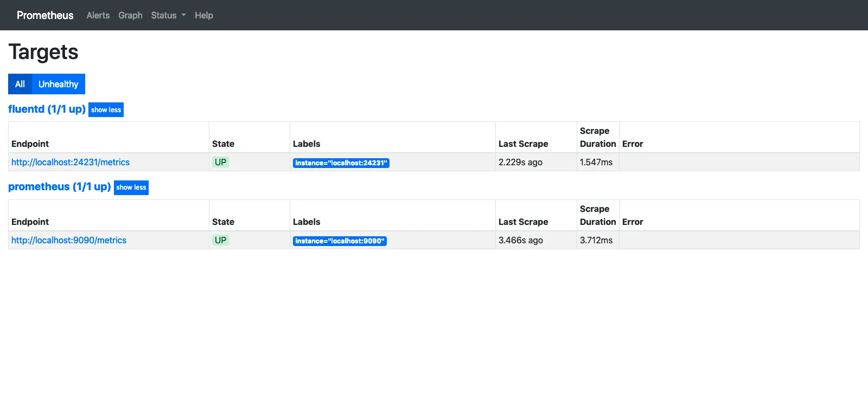
Task: Switch to Unhealthy targets filter
Action: click(59, 84)
